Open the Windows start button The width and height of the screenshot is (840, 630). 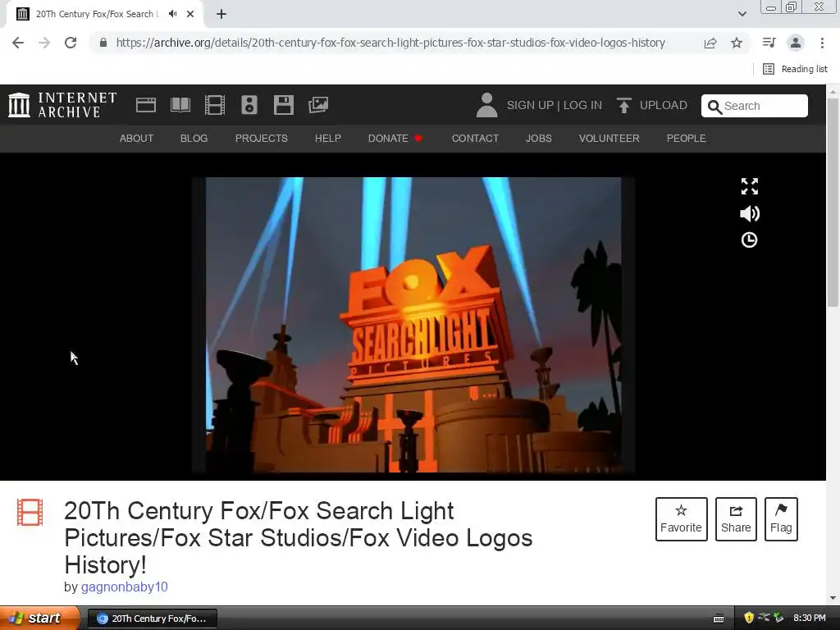[x=39, y=619]
